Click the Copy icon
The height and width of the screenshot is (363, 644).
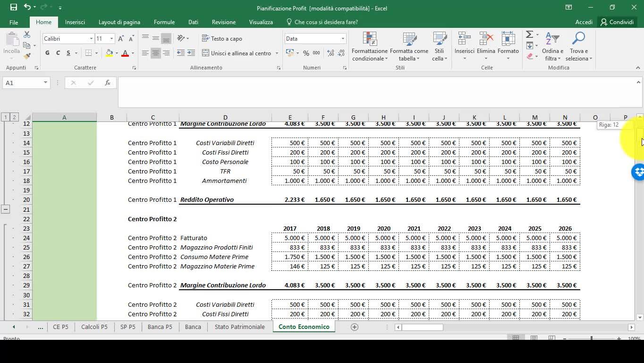pos(27,45)
